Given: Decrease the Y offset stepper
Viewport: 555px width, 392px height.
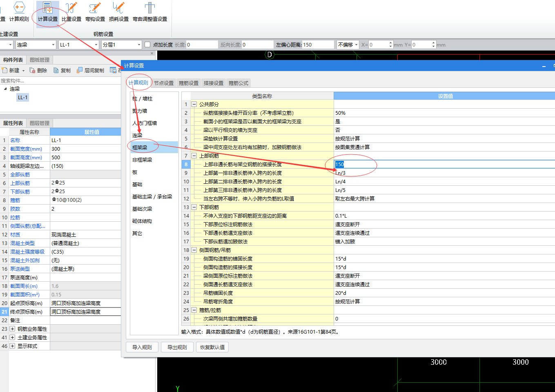Looking at the screenshot, I should point(434,47).
